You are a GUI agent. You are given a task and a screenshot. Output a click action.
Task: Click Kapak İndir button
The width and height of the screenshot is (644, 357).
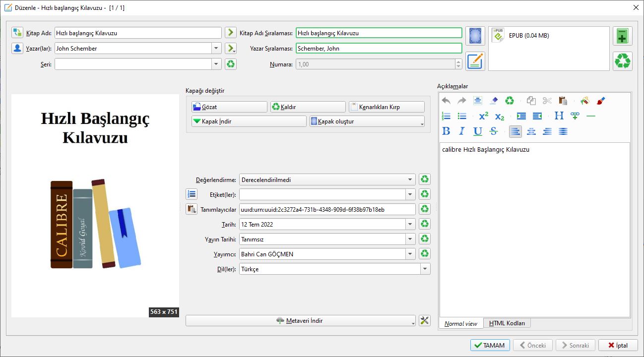coord(249,121)
